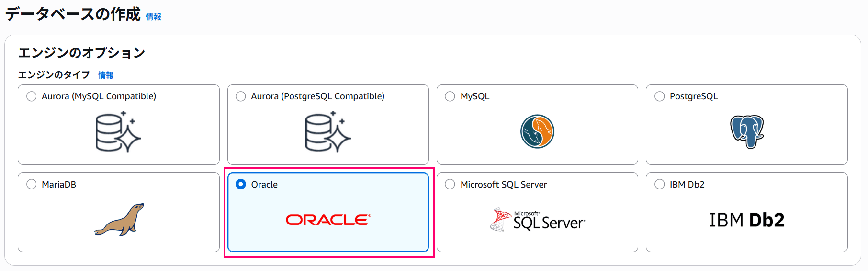Click the MariaDB seal logo
This screenshot has height=271, width=868.
click(x=119, y=220)
